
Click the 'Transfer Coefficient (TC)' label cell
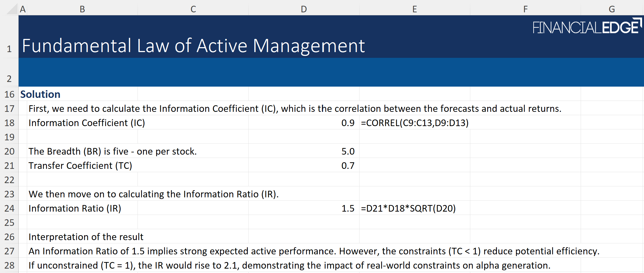80,166
